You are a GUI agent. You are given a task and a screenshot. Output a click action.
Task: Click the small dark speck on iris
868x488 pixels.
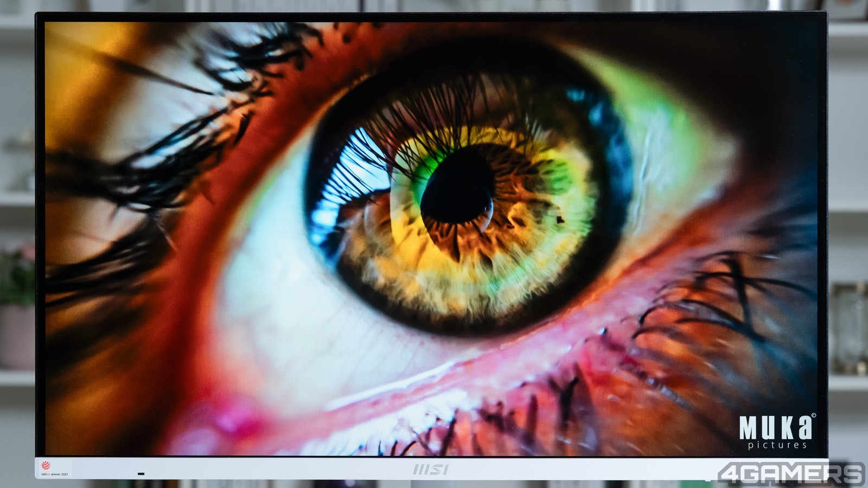coord(559,219)
